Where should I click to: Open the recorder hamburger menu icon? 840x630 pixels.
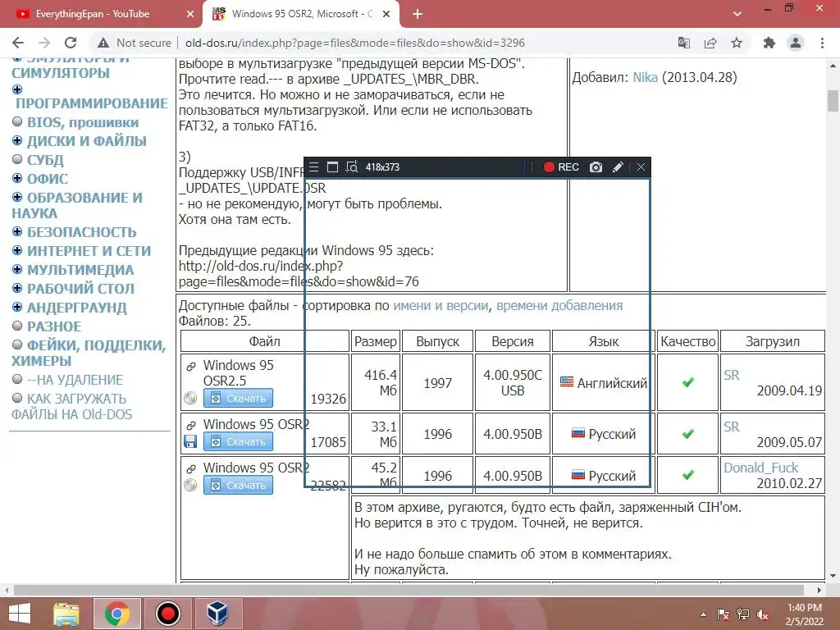314,167
